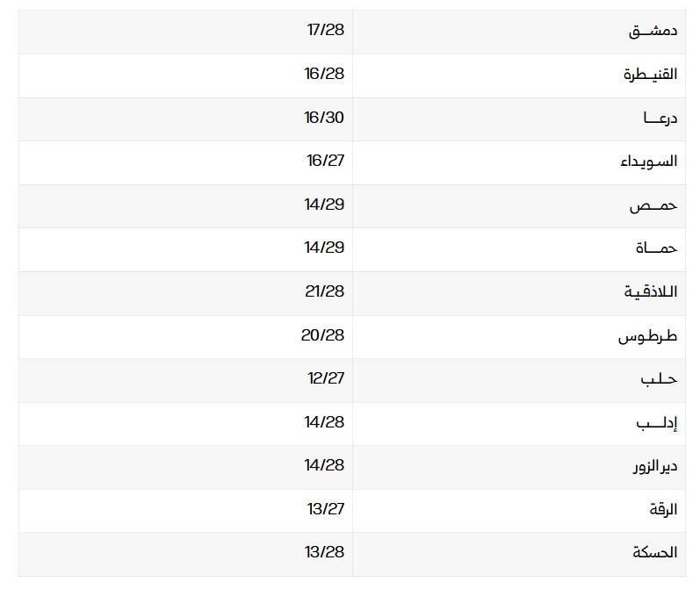Screen dimensions: 700x589
Task: Select the حماة row label
Action: [x=656, y=248]
